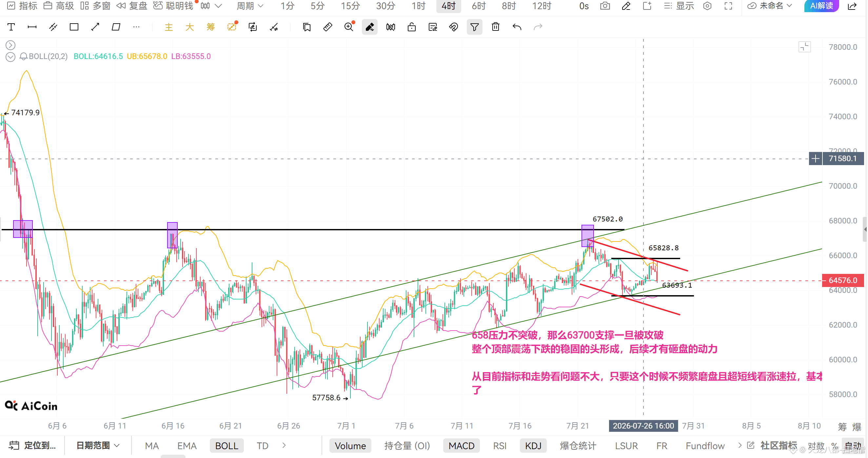868x458 pixels.
Task: Select the parallelogram drawing tool
Action: pos(116,27)
